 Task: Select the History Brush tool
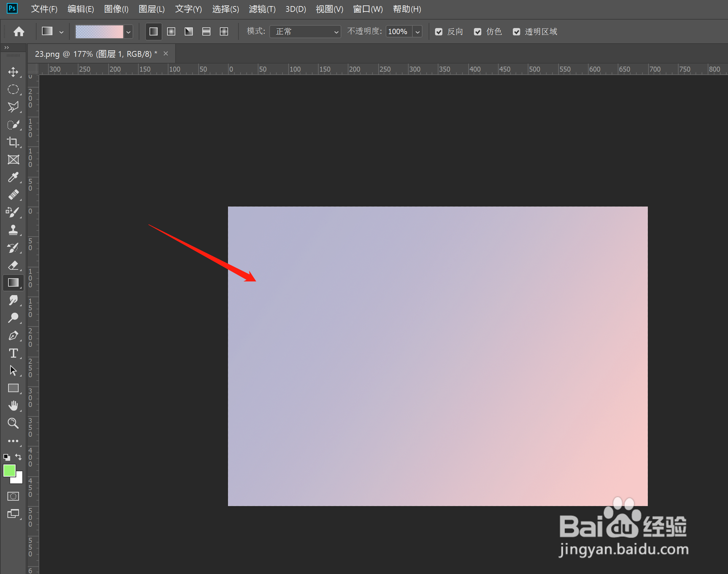13,247
